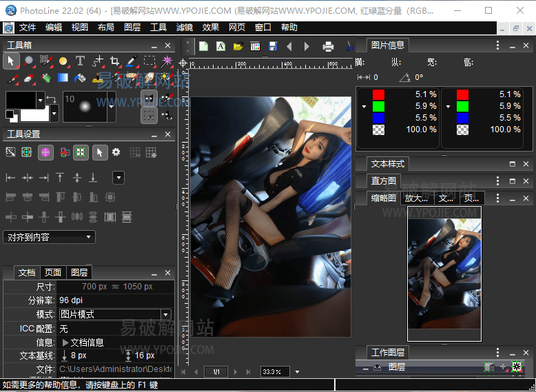
Task: Activate the magic wand tool
Action: (x=167, y=61)
